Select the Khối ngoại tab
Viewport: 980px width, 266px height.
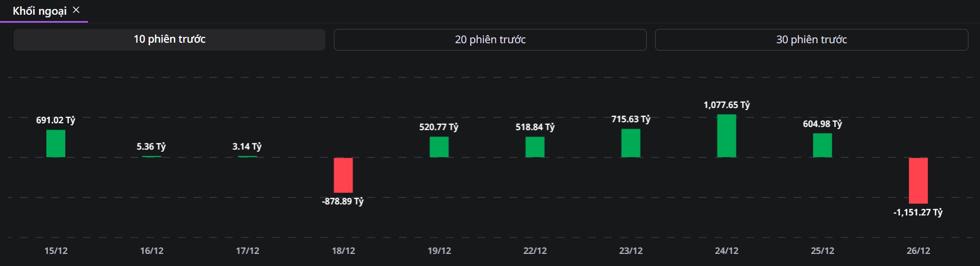tap(39, 11)
